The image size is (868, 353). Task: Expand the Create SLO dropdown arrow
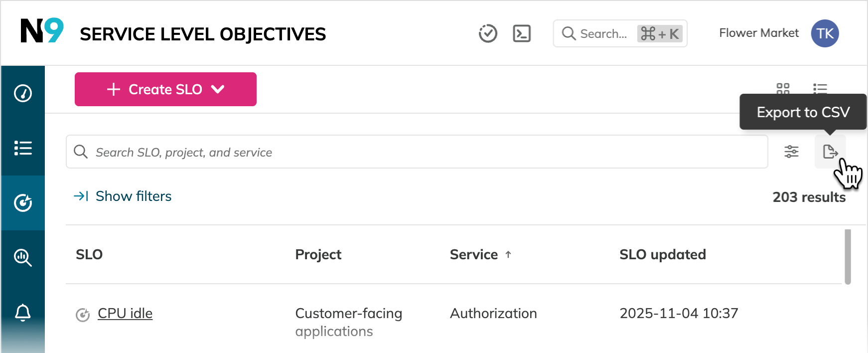click(218, 89)
